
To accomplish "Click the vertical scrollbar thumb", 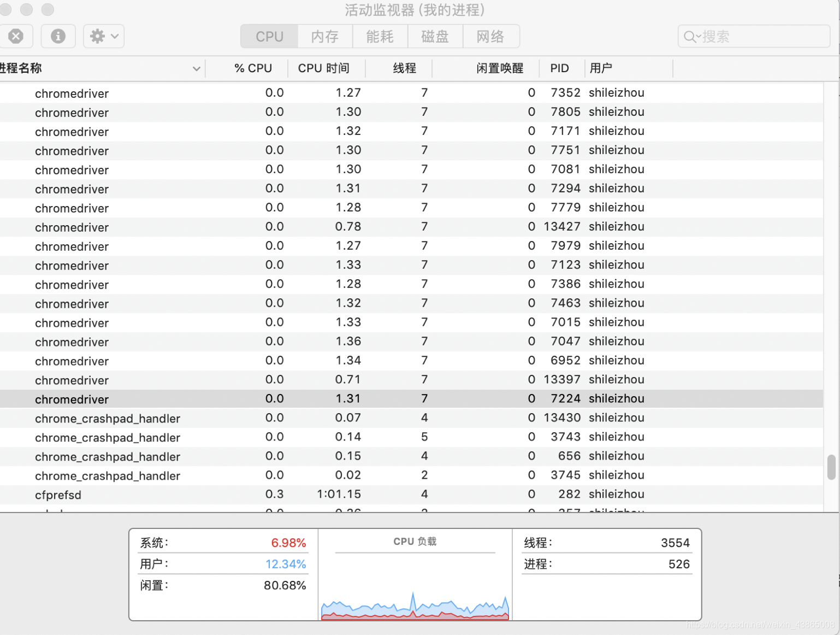I will pyautogui.click(x=831, y=467).
